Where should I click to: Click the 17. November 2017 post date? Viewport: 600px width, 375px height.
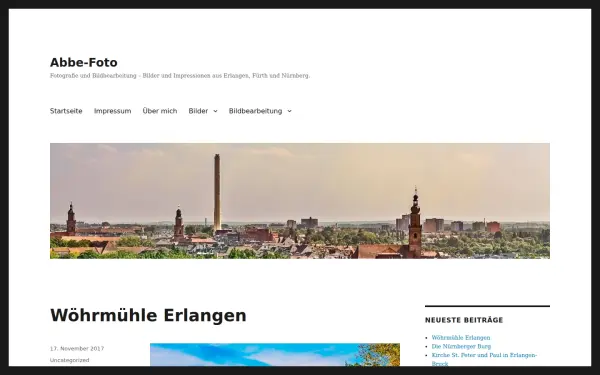tap(77, 349)
